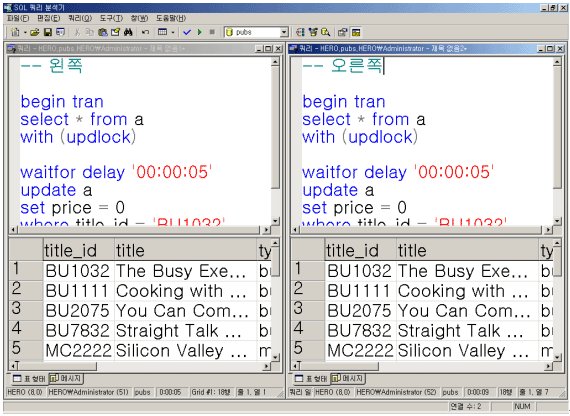Click the Cancel Query Execution stop icon
The height and width of the screenshot is (416, 570).
(212, 32)
